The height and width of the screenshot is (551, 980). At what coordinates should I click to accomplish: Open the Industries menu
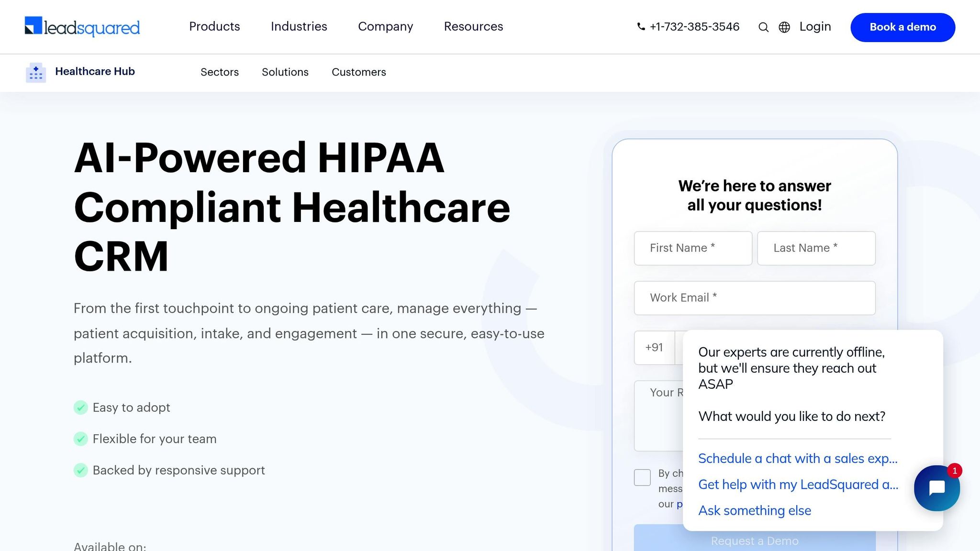299,26
